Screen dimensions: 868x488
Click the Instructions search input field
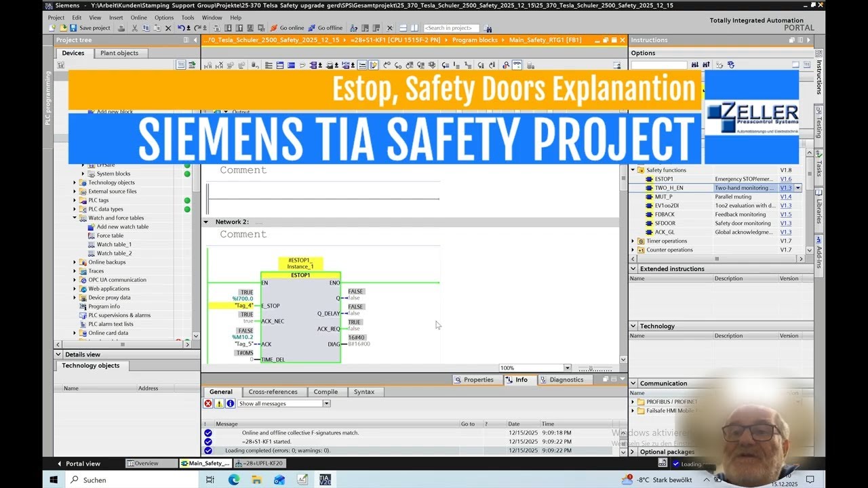[658, 65]
